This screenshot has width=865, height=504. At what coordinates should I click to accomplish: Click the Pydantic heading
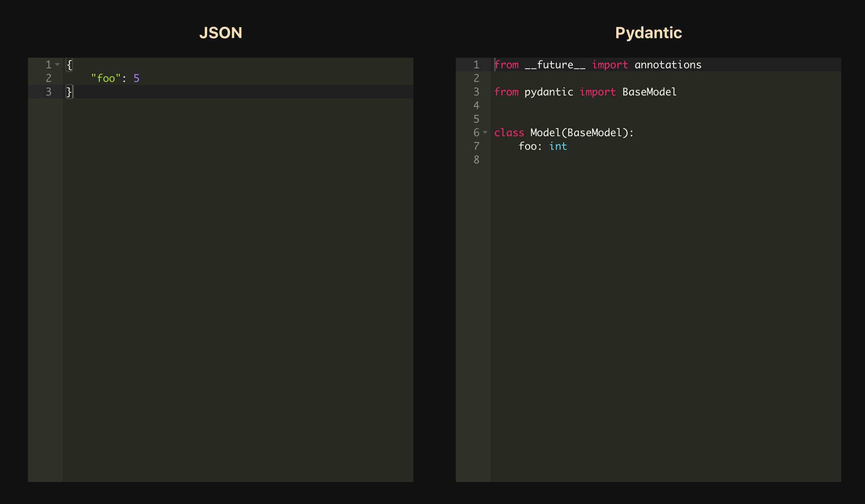click(648, 33)
